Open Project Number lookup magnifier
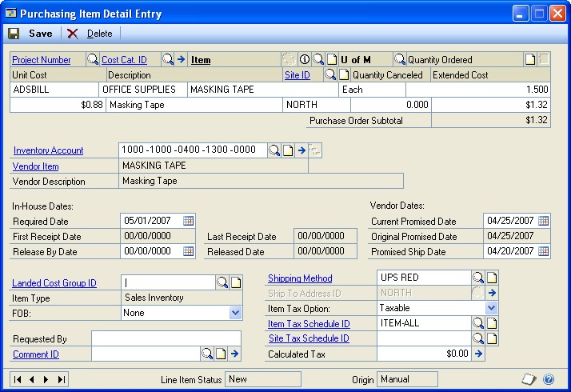Viewport: 571px width, 392px height. click(x=93, y=59)
